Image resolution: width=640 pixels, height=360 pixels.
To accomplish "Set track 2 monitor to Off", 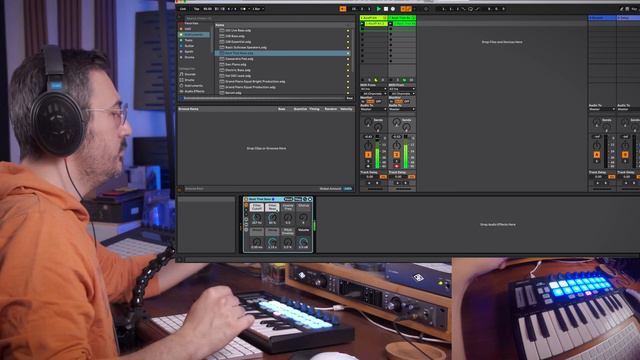I will point(406,101).
